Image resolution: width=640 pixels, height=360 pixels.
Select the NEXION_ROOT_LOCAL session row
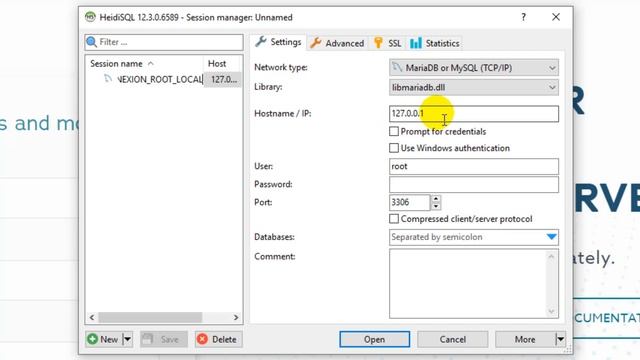point(164,79)
